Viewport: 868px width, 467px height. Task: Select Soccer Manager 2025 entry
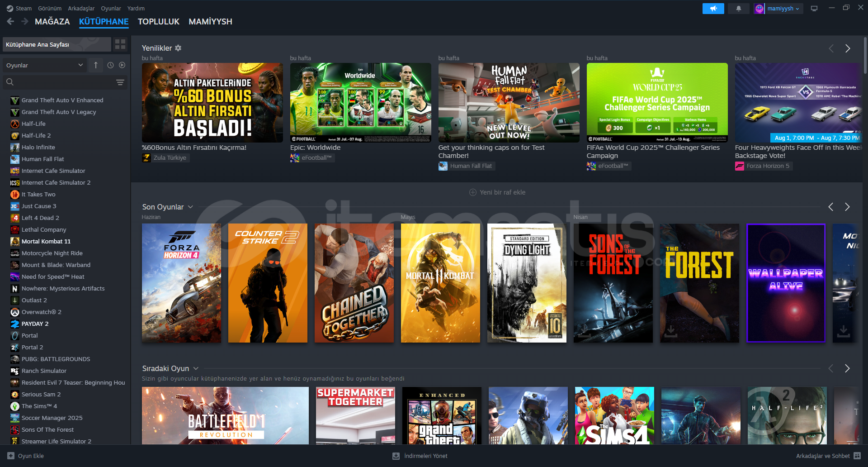52,418
